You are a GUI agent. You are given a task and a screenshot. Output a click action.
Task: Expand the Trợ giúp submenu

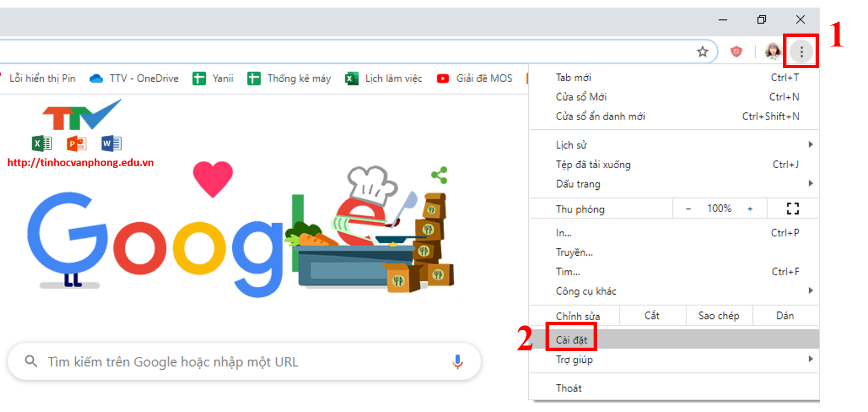[x=674, y=360]
